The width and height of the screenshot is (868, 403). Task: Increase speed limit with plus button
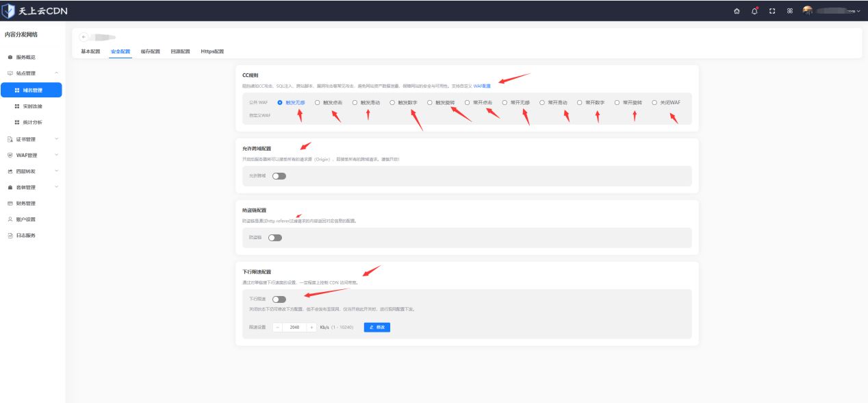point(312,327)
